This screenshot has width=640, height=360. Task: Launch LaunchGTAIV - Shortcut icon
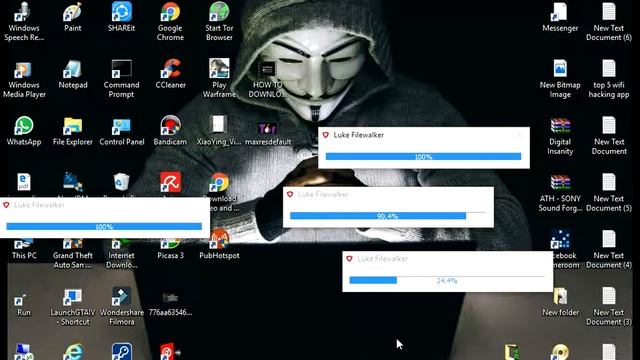(x=73, y=307)
